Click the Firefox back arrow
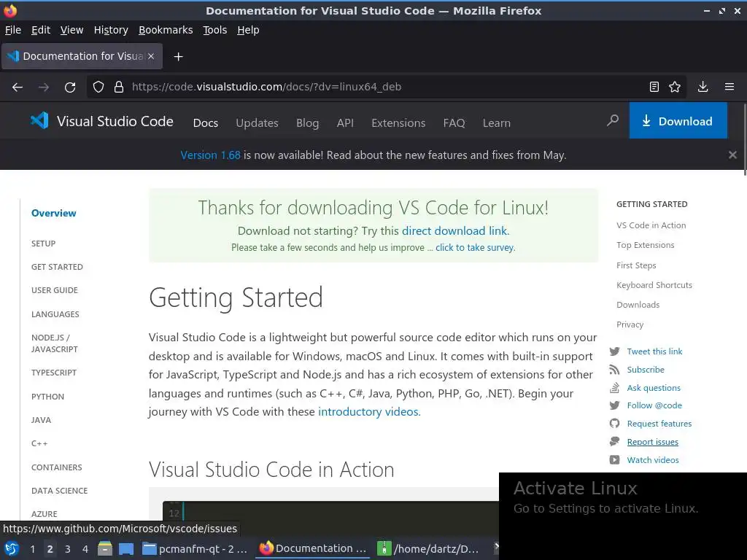The image size is (747, 560). coord(18,87)
